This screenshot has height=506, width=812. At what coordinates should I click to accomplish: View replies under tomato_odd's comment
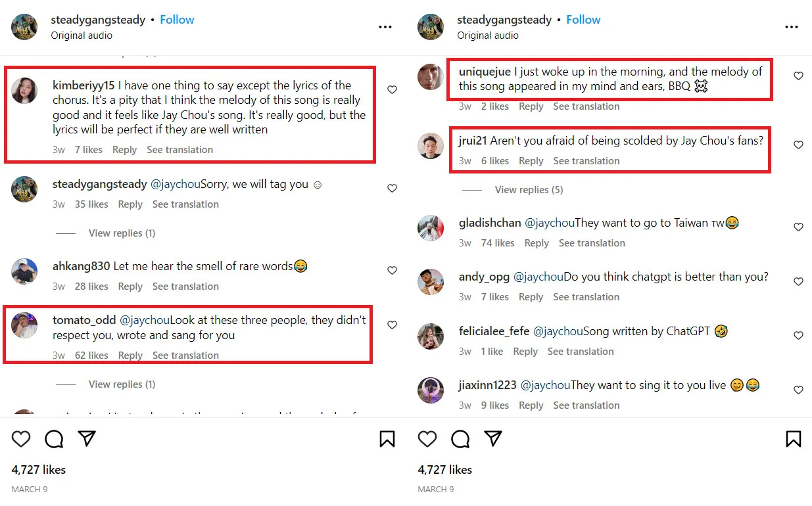(x=122, y=384)
